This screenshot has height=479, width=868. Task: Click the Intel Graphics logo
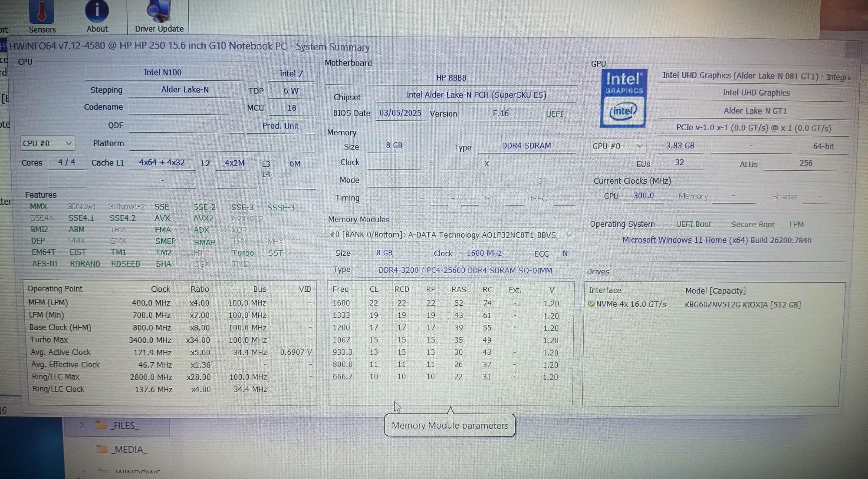point(624,98)
